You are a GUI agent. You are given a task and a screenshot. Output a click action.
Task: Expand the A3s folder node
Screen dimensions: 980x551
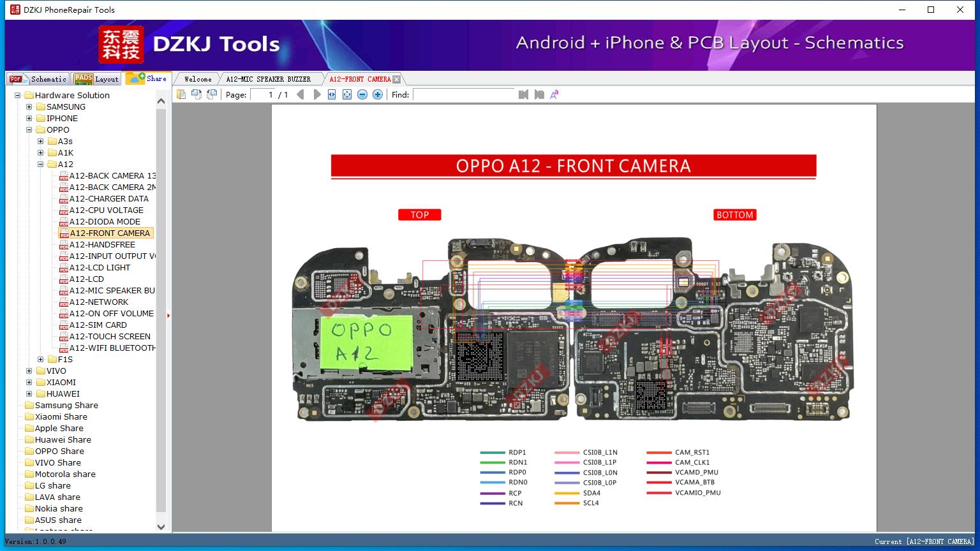[41, 142]
